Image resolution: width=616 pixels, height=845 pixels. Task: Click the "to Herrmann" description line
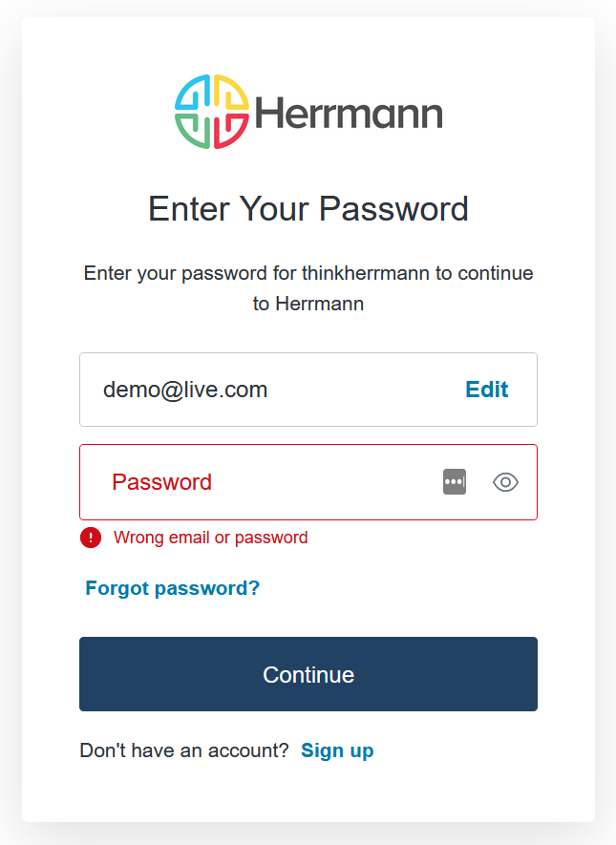[308, 305]
